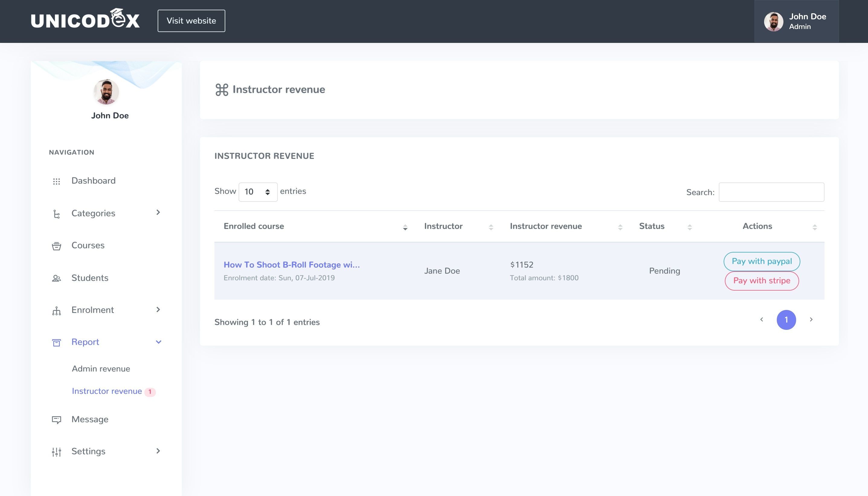Collapse the Report menu chevron
868x496 pixels.
(158, 342)
